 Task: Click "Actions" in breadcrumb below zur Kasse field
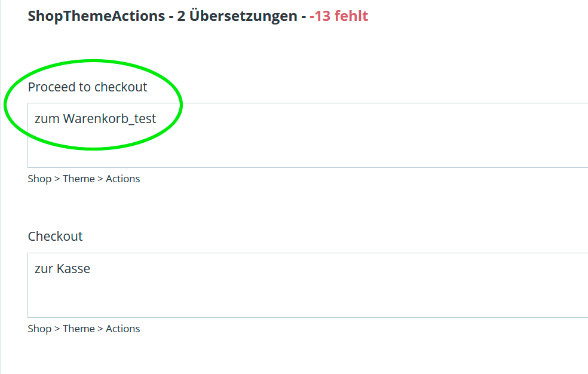point(122,329)
